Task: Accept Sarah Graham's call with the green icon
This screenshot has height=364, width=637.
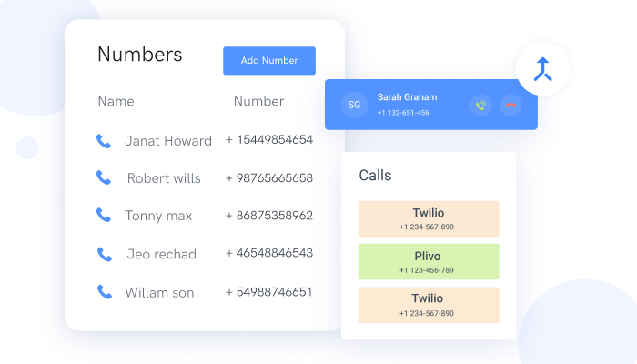Action: pos(481,106)
